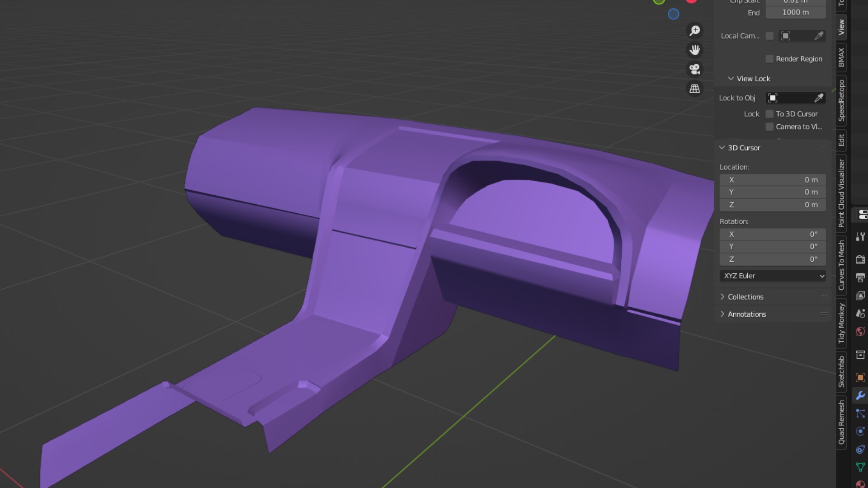The height and width of the screenshot is (488, 868).
Task: Click the 3D Cursor Location X field
Action: 772,180
